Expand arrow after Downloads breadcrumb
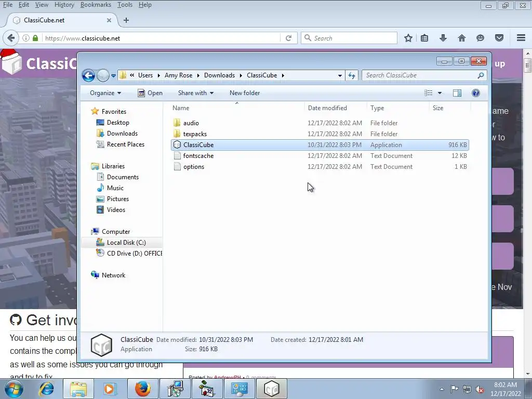 click(241, 75)
